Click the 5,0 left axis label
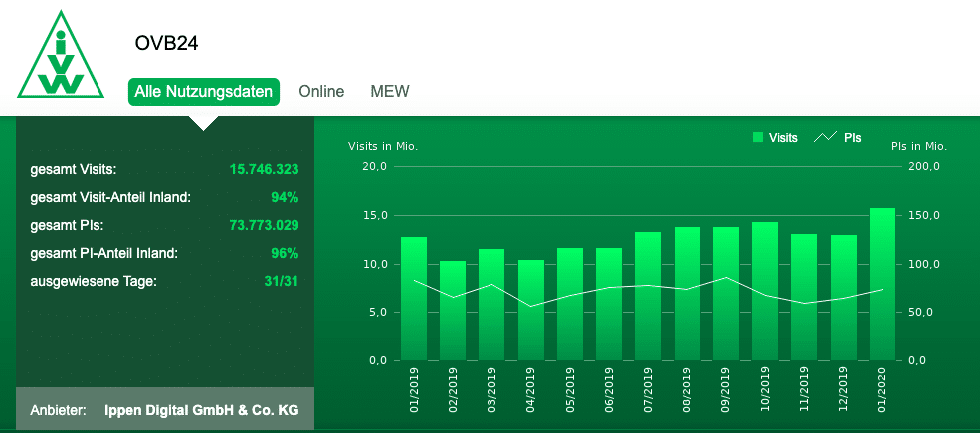The height and width of the screenshot is (433, 980). pos(377,313)
